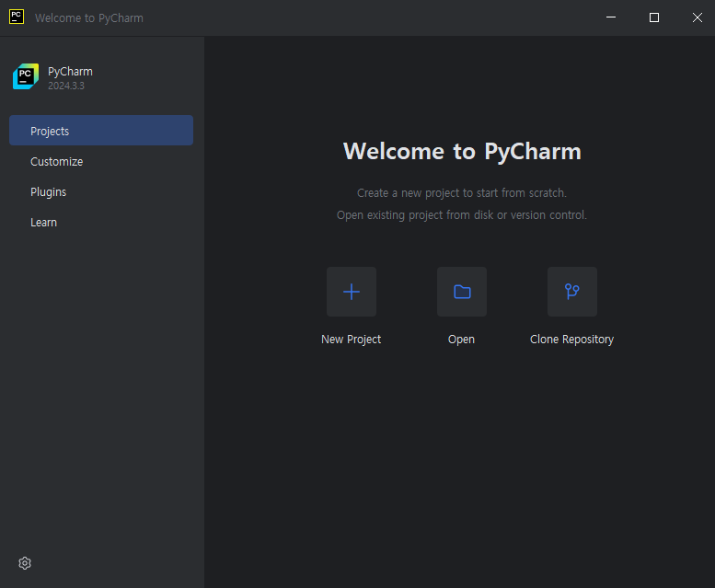This screenshot has height=588, width=715.
Task: Click the Open folder icon
Action: (461, 292)
